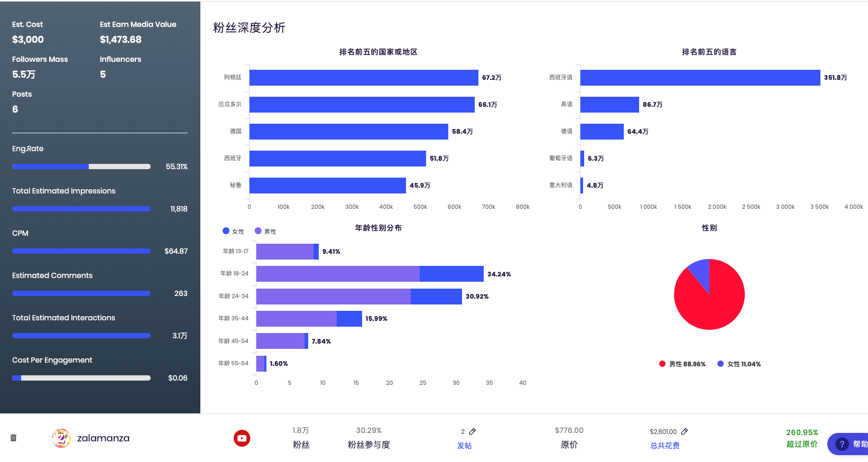This screenshot has height=462, width=868.
Task: Click the 性别 pie chart title
Action: pos(709,228)
